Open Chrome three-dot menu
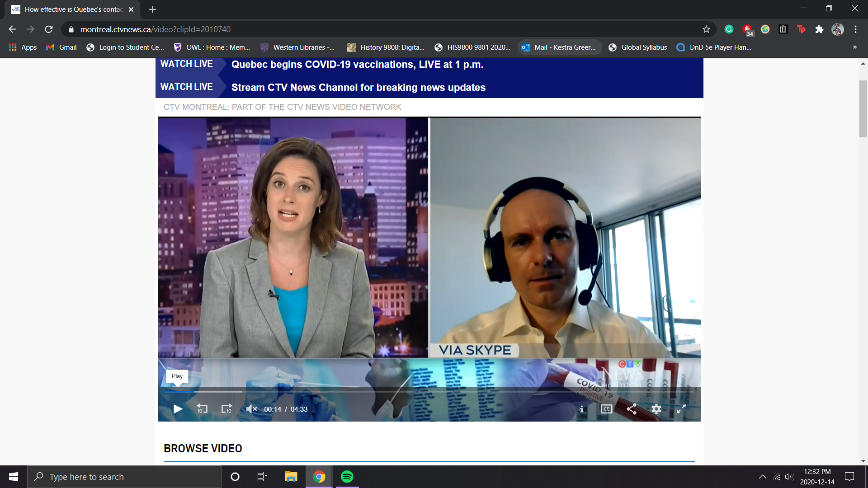The height and width of the screenshot is (488, 868). click(855, 29)
